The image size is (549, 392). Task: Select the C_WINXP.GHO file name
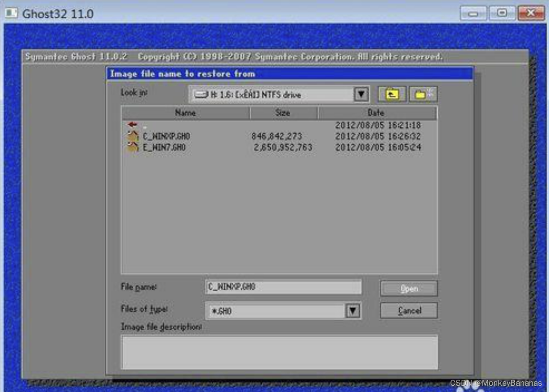(x=167, y=136)
